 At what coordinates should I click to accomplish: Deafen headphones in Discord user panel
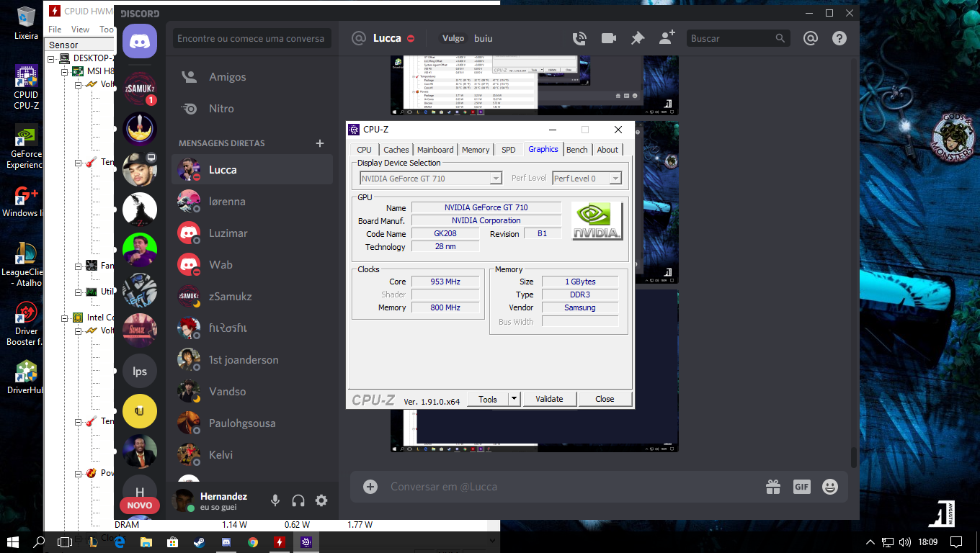coord(298,500)
